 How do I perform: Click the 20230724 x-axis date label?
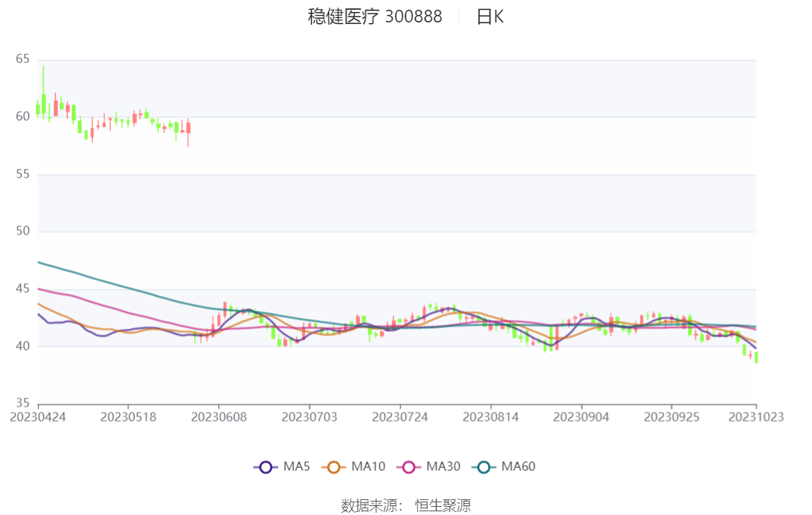400,417
